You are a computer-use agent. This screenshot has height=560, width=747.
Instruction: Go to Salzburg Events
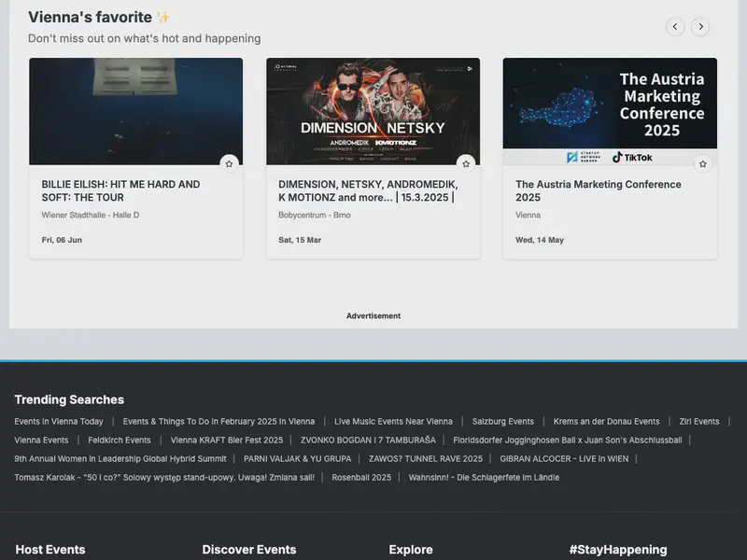click(503, 422)
